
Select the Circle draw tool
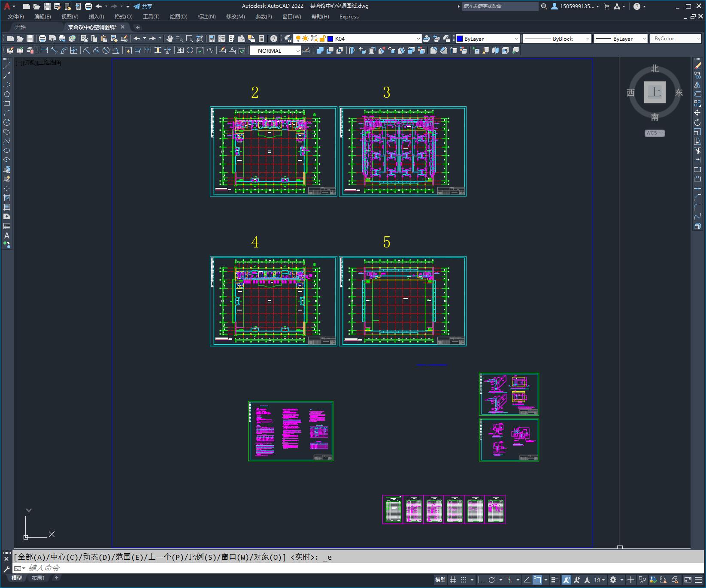(x=7, y=122)
